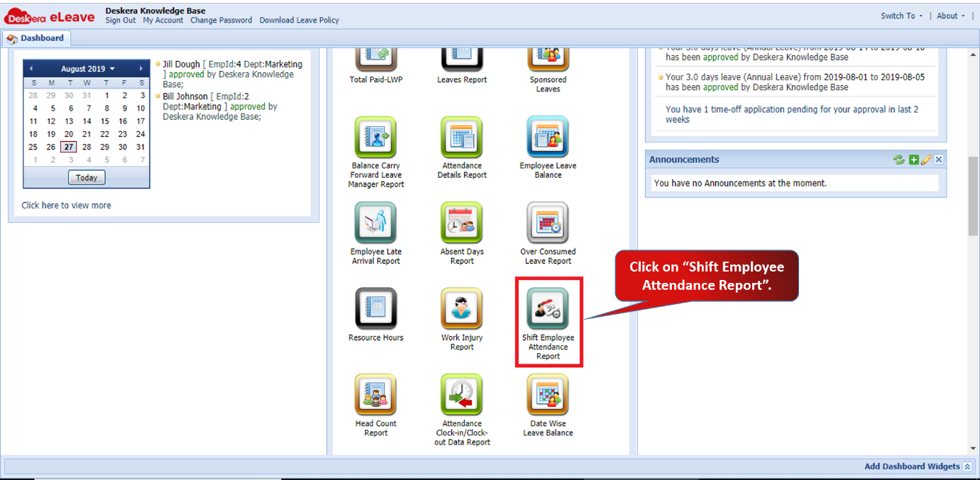Open the Shift Employee Attendance Report
Screen dimensions: 980x480
(548, 306)
